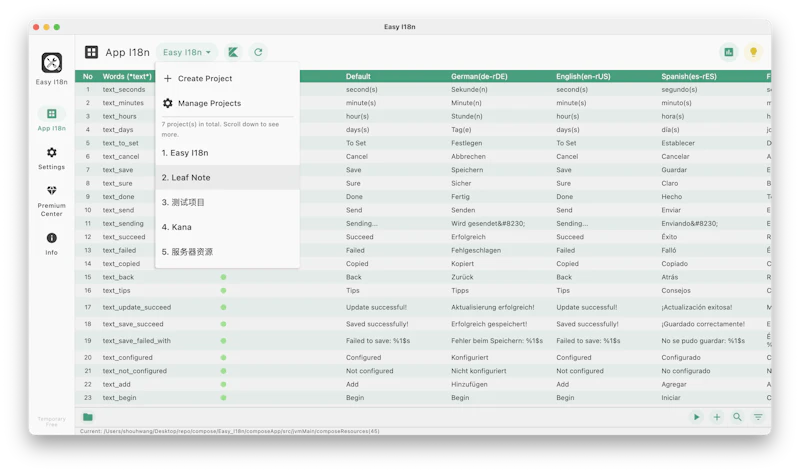
Task: Click Spanish cell 'Guardar'
Action: coord(674,170)
